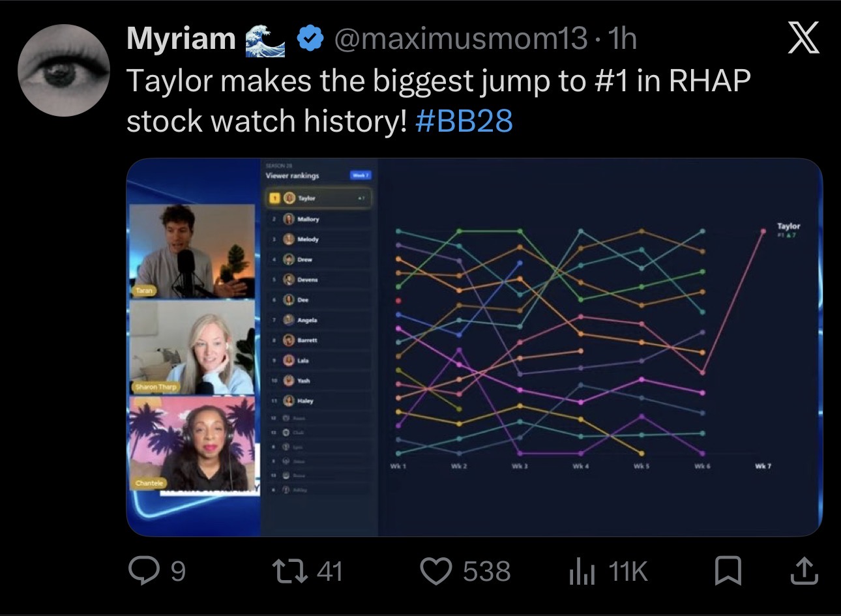Screen dimensions: 841x616
Task: Click the Week 7 blue badge
Action: (361, 175)
